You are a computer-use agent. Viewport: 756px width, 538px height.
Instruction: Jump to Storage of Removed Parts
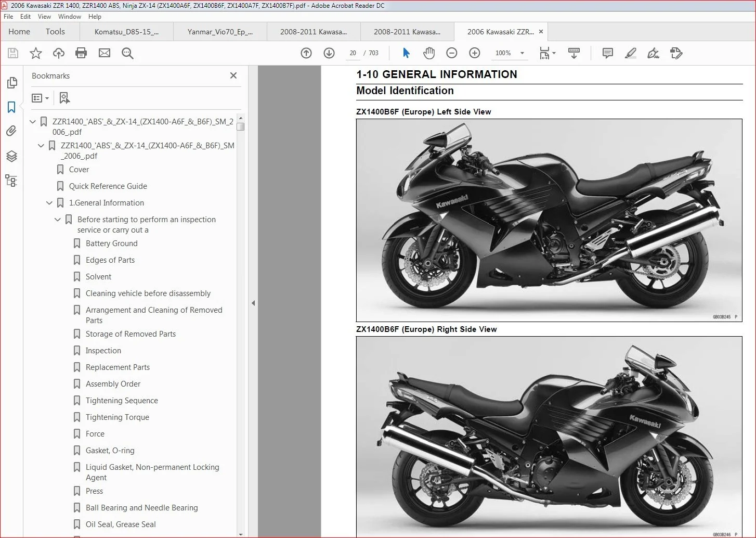[131, 334]
